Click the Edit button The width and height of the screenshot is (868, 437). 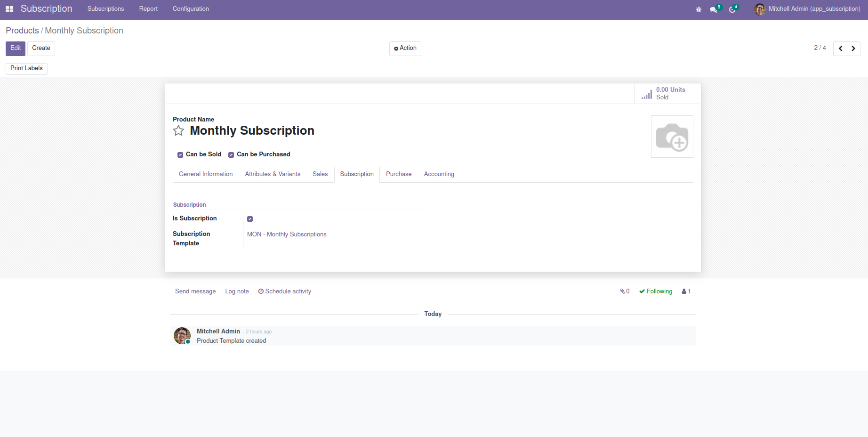pos(16,49)
